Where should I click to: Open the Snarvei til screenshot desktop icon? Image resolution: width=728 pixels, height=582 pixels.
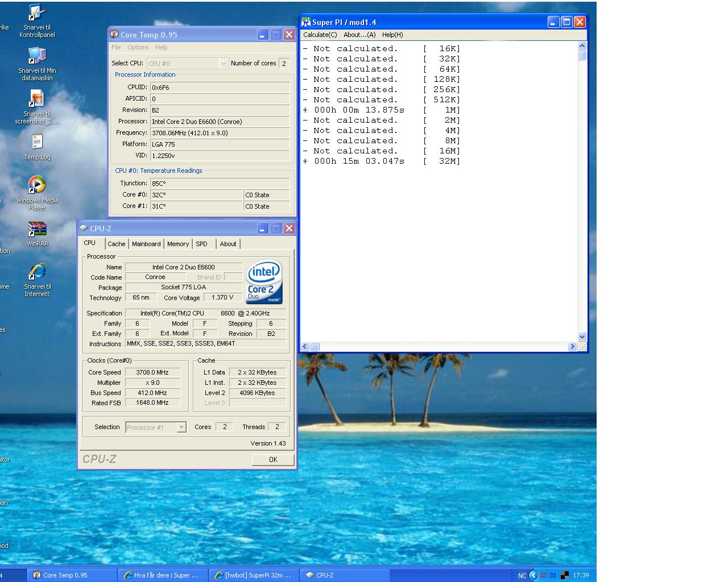[x=37, y=107]
